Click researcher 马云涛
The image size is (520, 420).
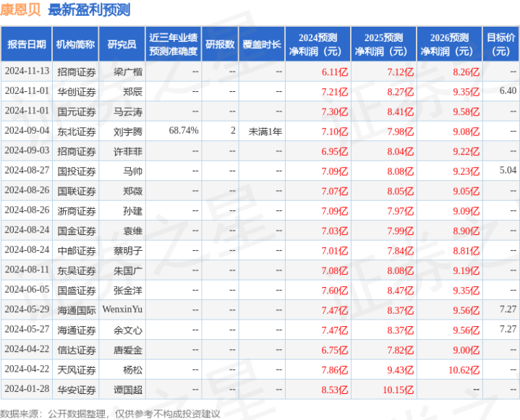click(128, 112)
